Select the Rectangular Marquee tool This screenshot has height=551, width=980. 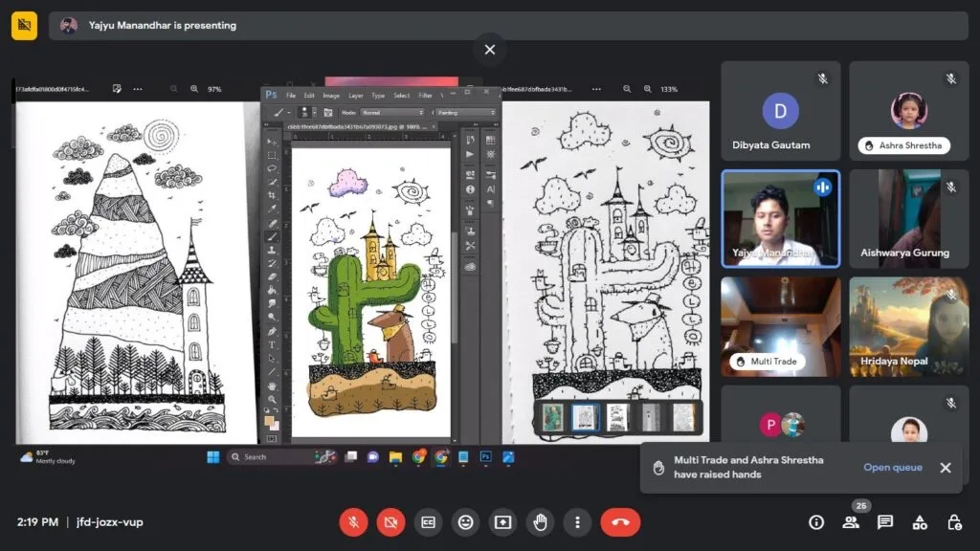point(272,155)
